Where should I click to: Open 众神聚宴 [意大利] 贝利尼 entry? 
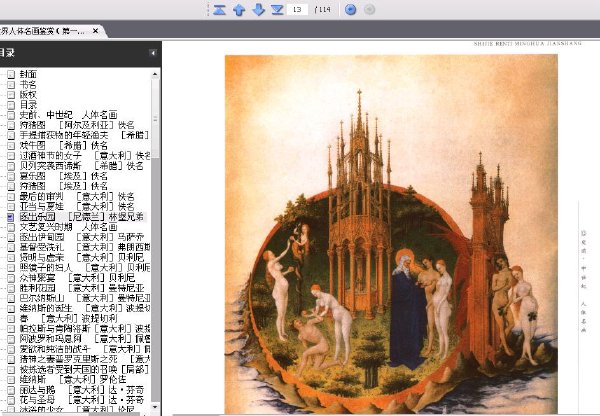click(77, 278)
